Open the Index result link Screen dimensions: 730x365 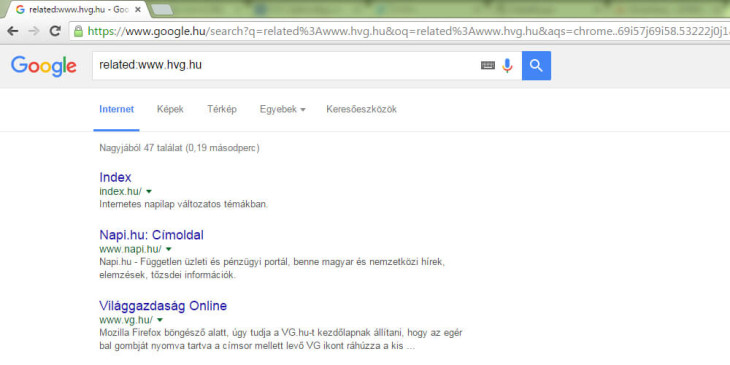[x=115, y=177]
